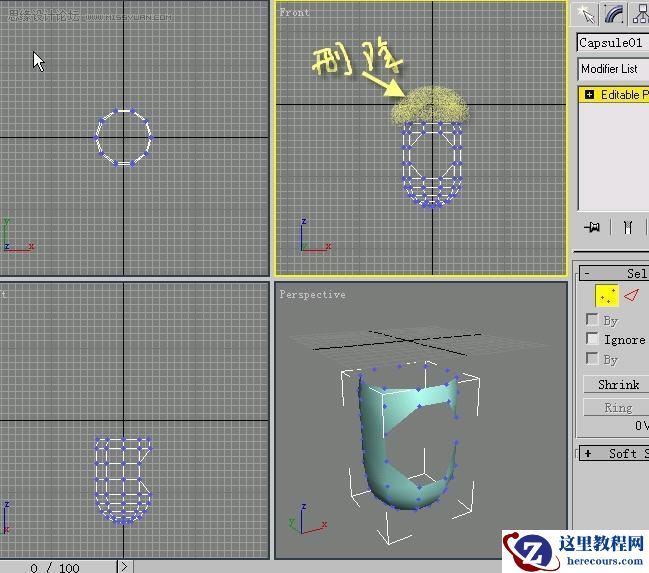Click the time slider forward arrow
The image size is (649, 573).
pyautogui.click(x=124, y=566)
